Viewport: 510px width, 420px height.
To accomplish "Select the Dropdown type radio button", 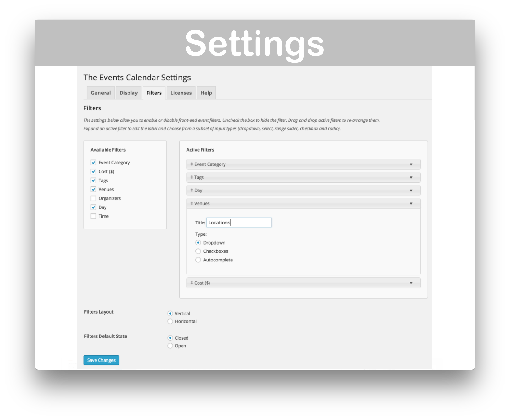I will click(198, 243).
